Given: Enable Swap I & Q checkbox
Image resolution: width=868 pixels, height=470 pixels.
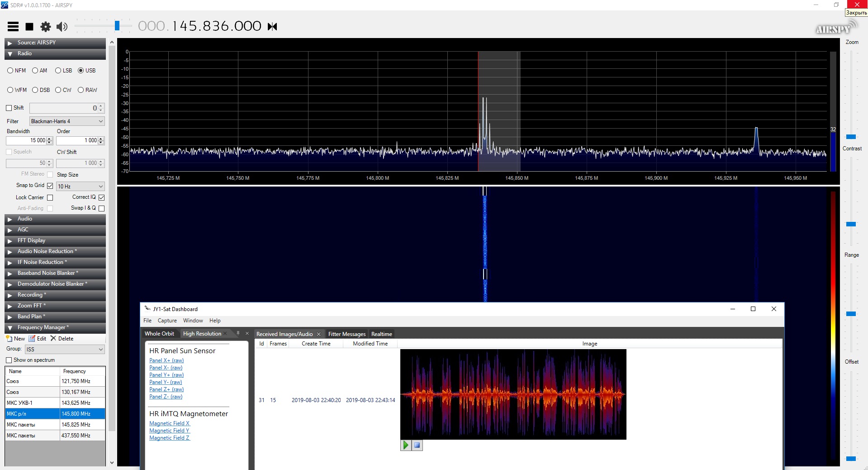Looking at the screenshot, I should (x=101, y=208).
